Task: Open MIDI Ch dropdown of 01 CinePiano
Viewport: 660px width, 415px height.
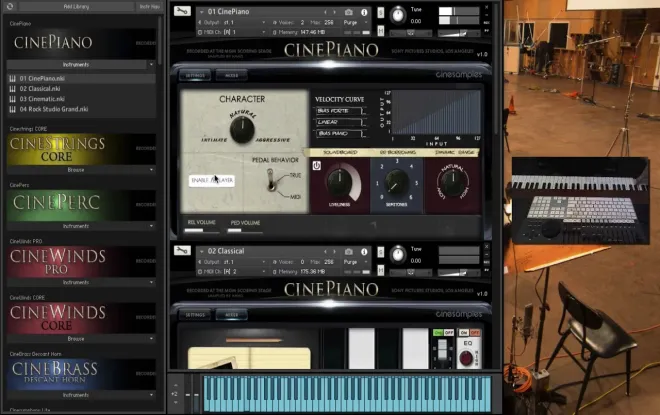Action: pos(232,32)
